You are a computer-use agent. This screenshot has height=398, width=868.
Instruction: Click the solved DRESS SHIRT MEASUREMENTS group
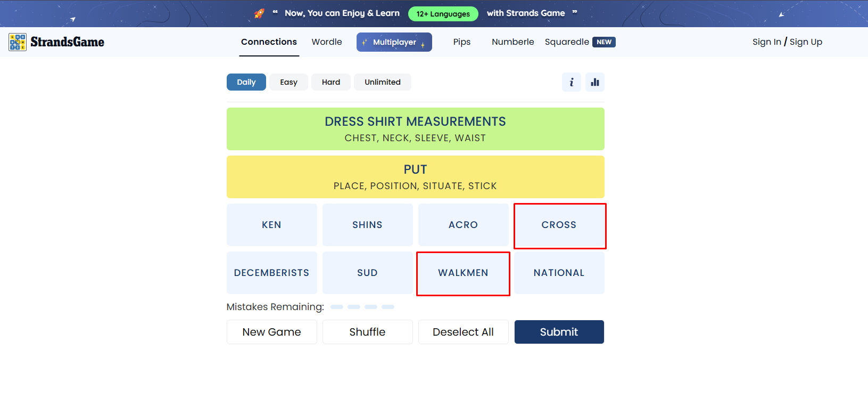point(415,129)
